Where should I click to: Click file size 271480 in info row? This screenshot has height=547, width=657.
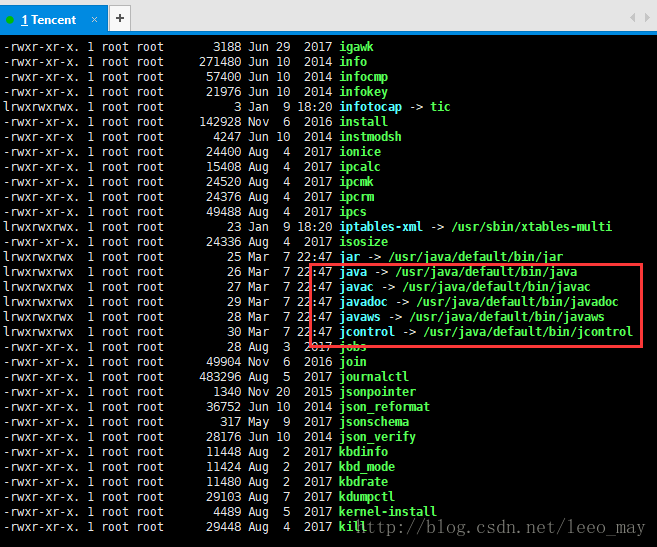[x=220, y=62]
